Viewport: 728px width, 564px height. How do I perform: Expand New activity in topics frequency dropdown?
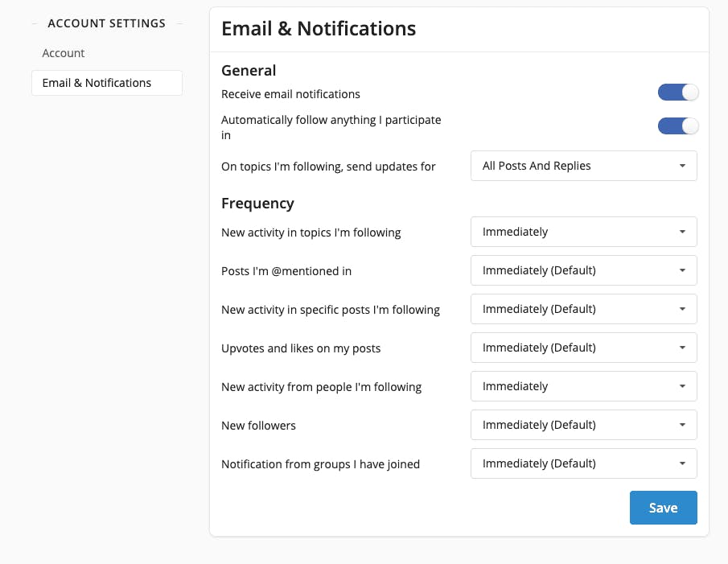[584, 232]
